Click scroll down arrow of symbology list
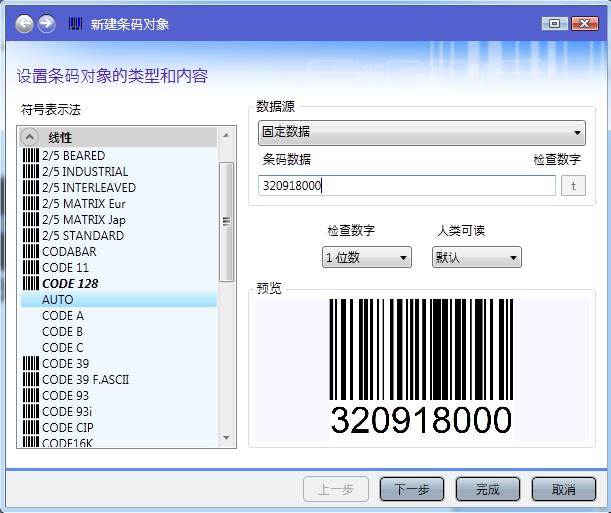Image resolution: width=611 pixels, height=513 pixels. [x=226, y=438]
